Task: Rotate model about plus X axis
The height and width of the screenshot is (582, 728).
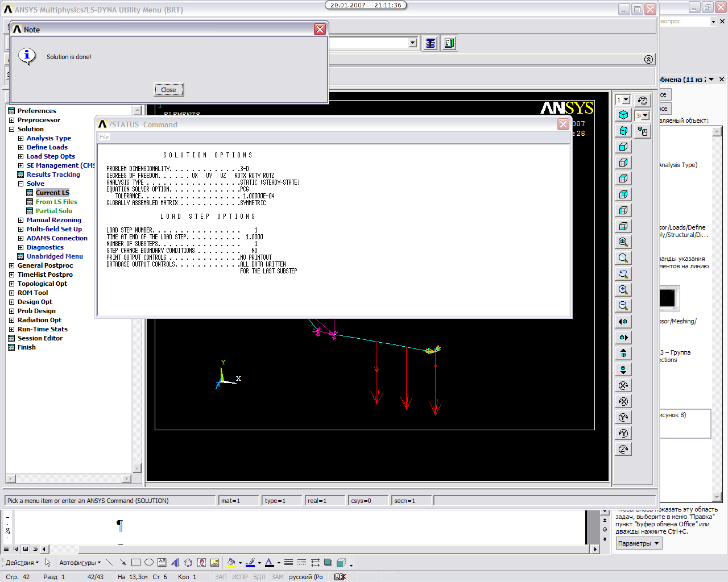Action: tap(623, 401)
